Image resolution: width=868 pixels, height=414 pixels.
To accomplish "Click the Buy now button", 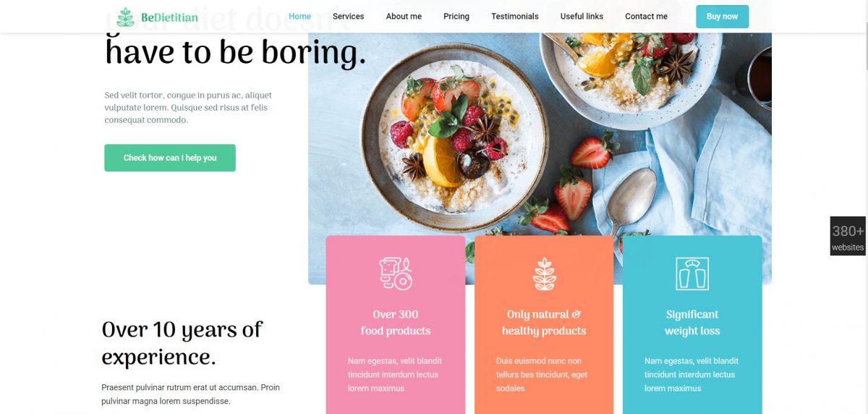I will [x=722, y=17].
